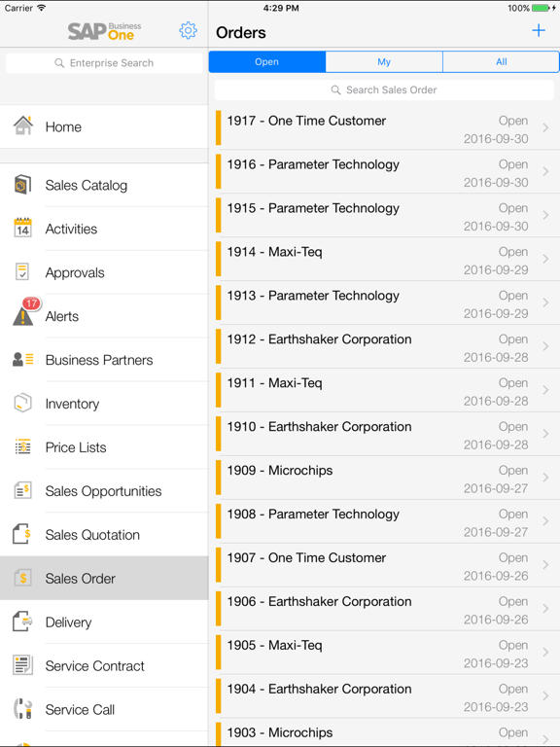Click the Open status of order 1917
This screenshot has width=560, height=747.
[x=513, y=121]
